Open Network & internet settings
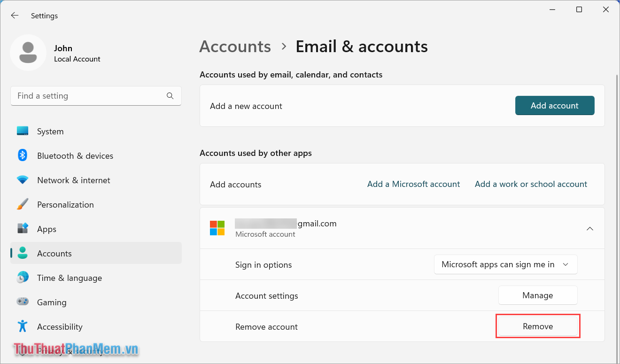This screenshot has width=620, height=364. tap(73, 180)
